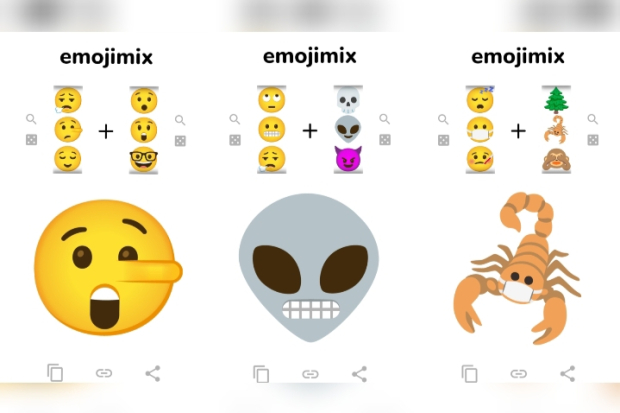
Task: Click the share icon under the alien emoji
Action: point(359,374)
